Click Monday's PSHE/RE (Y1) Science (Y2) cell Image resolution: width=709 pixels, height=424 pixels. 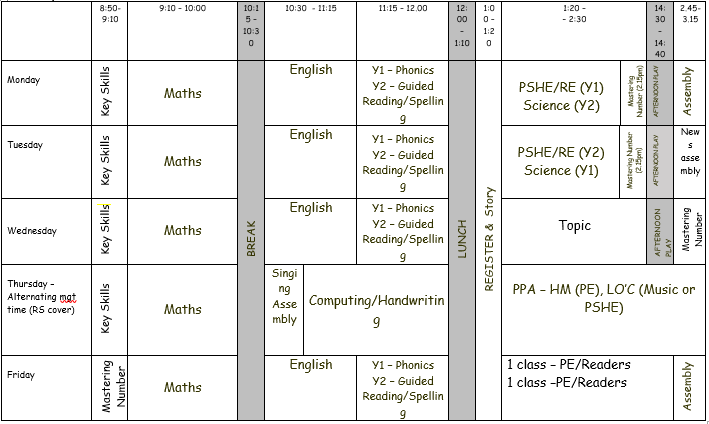[x=561, y=93]
